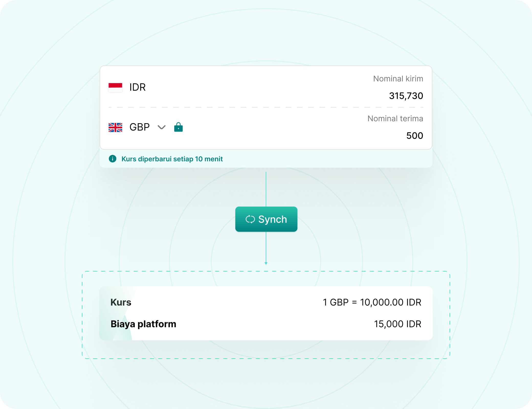Click the send amount 315,730 field
This screenshot has height=409, width=532.
click(406, 96)
